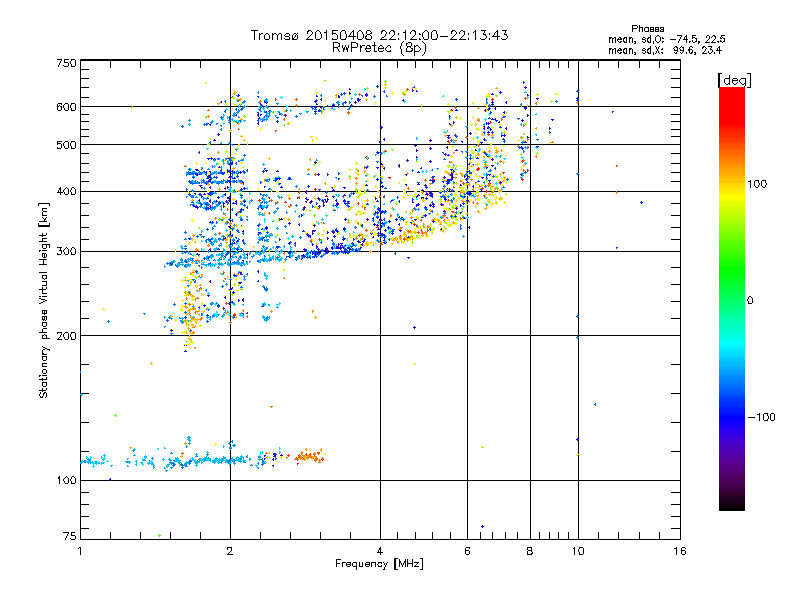Click the y-axis tick label '75'
800x600 pixels.
(70, 536)
